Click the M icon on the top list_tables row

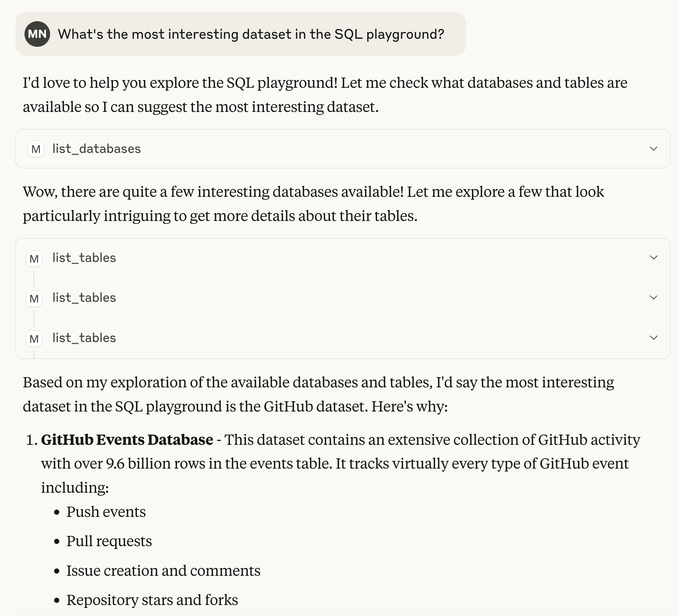pyautogui.click(x=34, y=259)
